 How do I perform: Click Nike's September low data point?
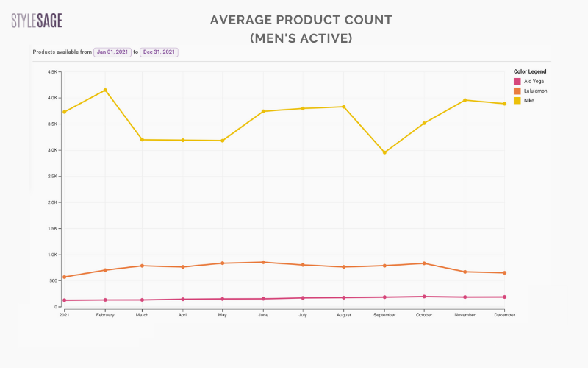[384, 152]
